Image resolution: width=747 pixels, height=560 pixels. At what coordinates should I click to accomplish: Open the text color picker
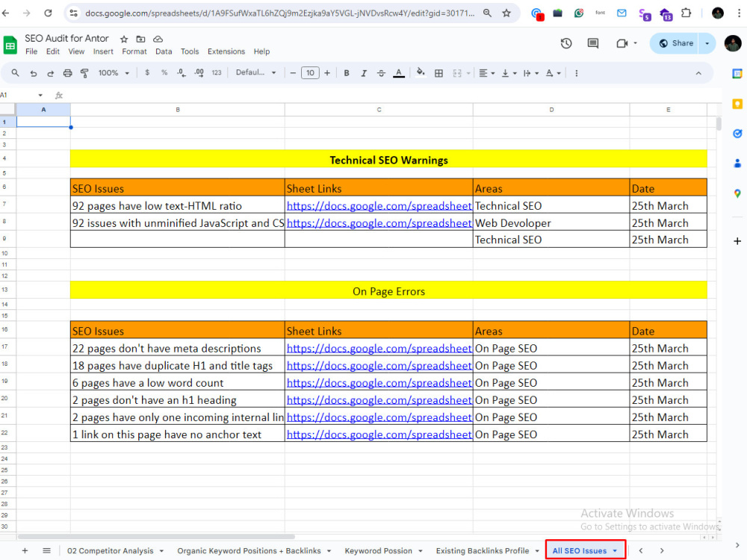pos(399,73)
